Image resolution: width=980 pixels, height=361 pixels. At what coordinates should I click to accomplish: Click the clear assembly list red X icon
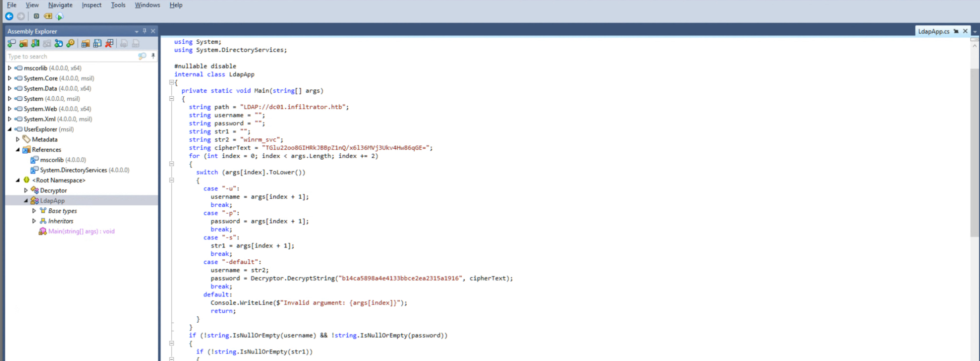click(x=109, y=44)
